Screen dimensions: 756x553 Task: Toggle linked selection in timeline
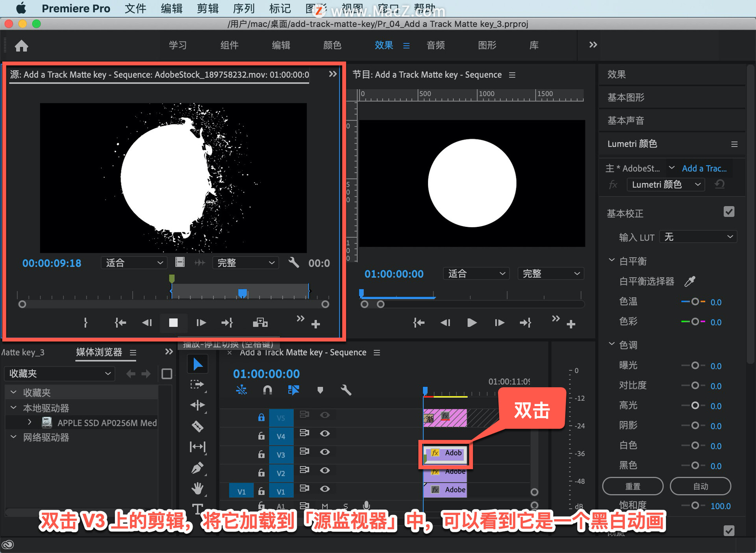tap(294, 390)
